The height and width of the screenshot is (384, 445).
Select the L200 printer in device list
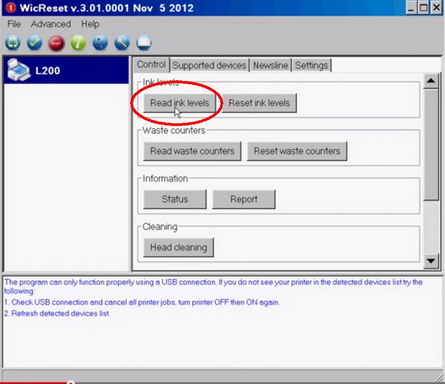click(66, 70)
